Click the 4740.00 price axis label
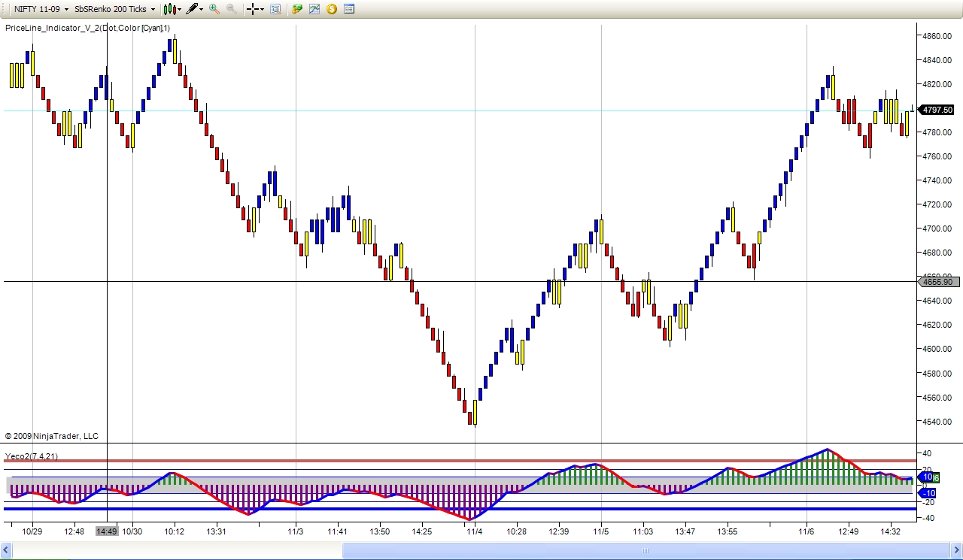The image size is (963, 560). [x=937, y=180]
